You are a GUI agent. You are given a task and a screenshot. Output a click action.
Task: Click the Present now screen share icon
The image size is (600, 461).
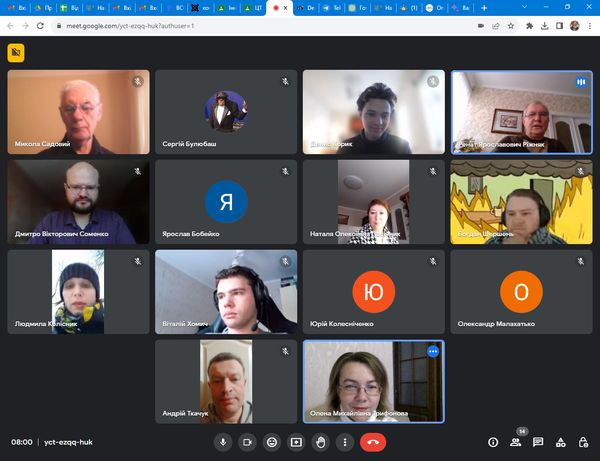pyautogui.click(x=296, y=442)
